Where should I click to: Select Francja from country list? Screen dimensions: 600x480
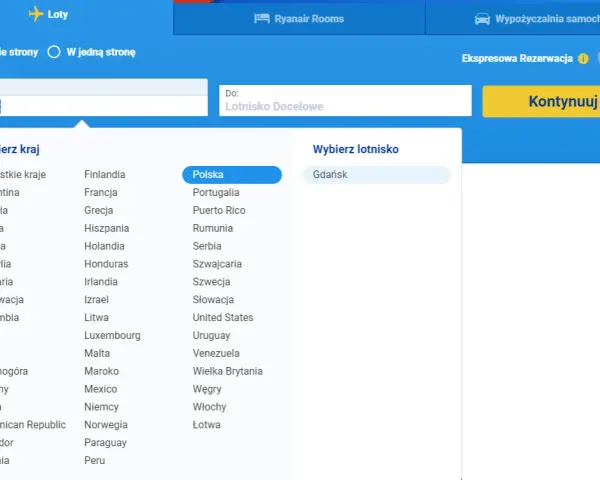tap(101, 193)
